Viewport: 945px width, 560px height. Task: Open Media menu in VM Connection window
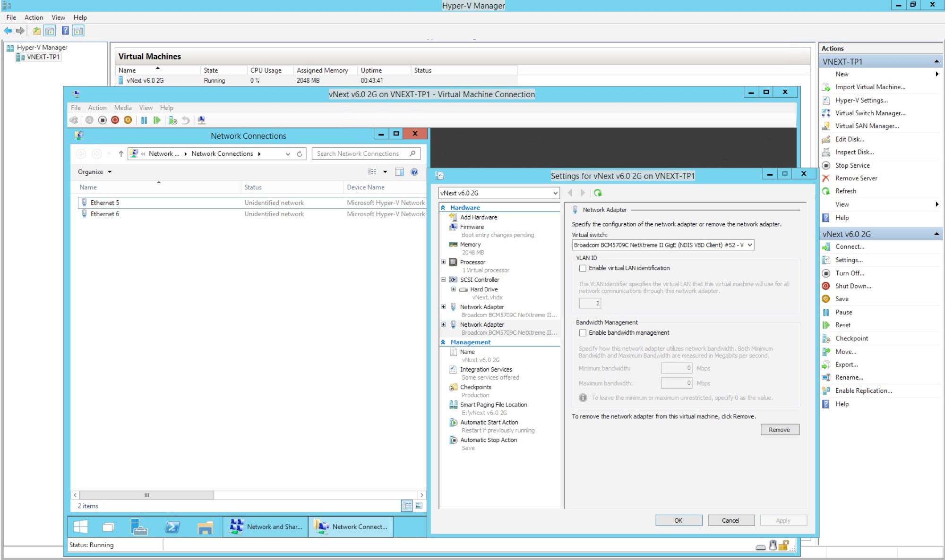click(x=123, y=108)
